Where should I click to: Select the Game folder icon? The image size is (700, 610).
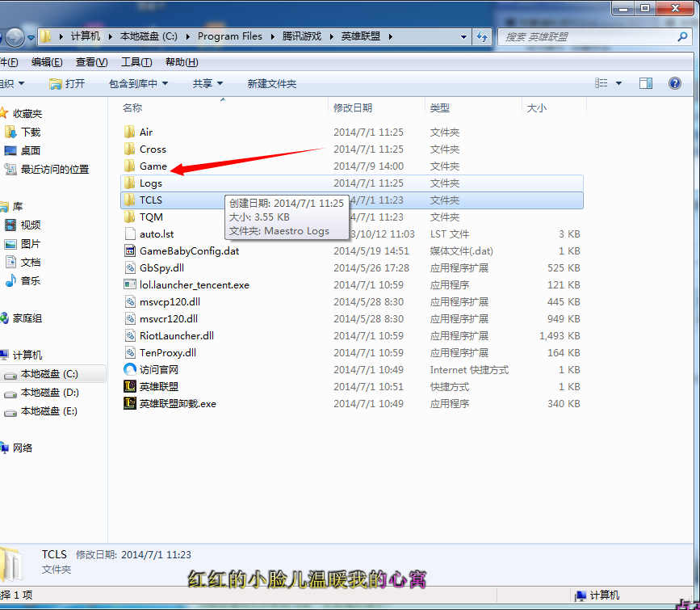point(129,166)
